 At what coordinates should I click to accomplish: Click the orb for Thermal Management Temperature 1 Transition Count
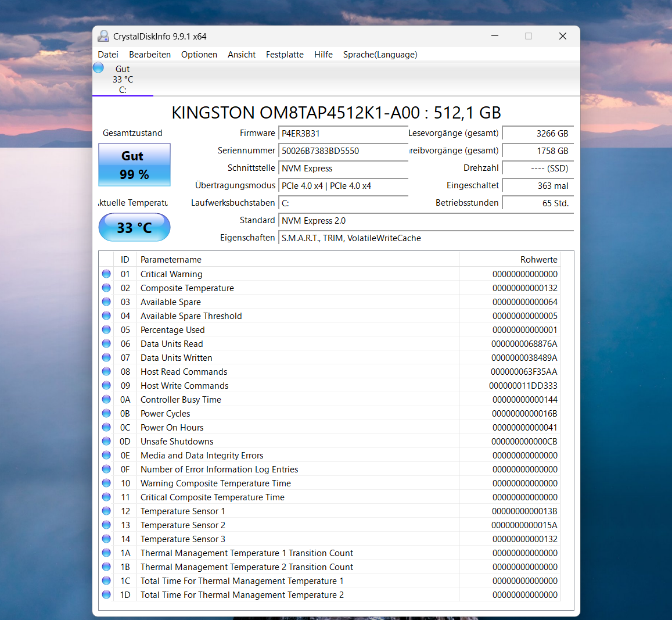pyautogui.click(x=106, y=552)
